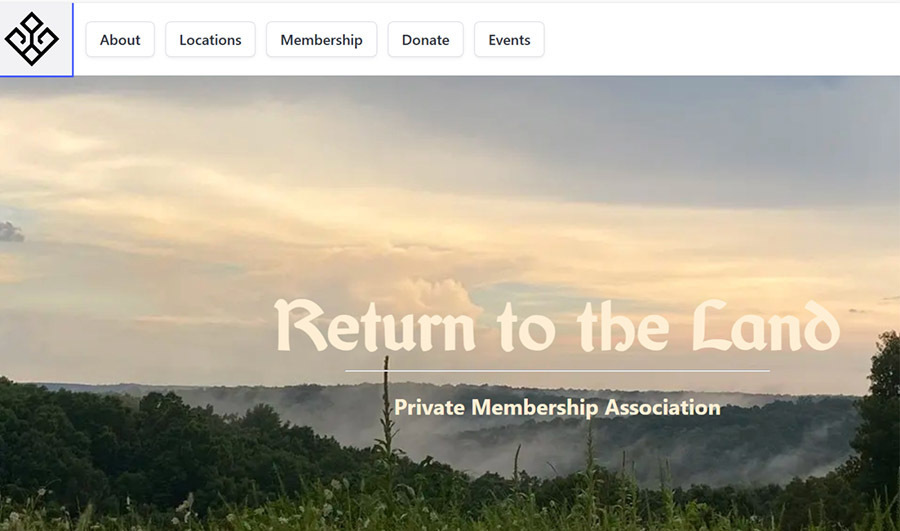Open the About page
The image size is (900, 531).
pos(120,40)
